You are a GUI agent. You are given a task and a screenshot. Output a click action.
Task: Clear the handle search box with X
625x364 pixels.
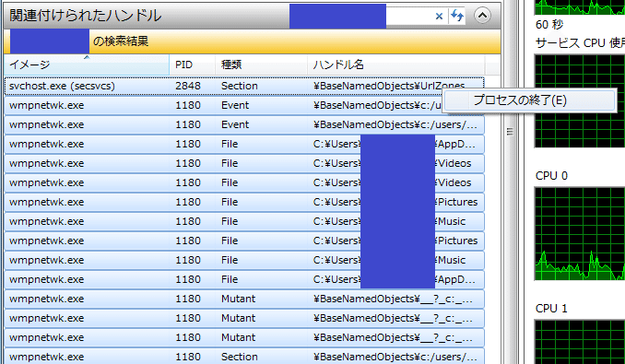[x=439, y=16]
